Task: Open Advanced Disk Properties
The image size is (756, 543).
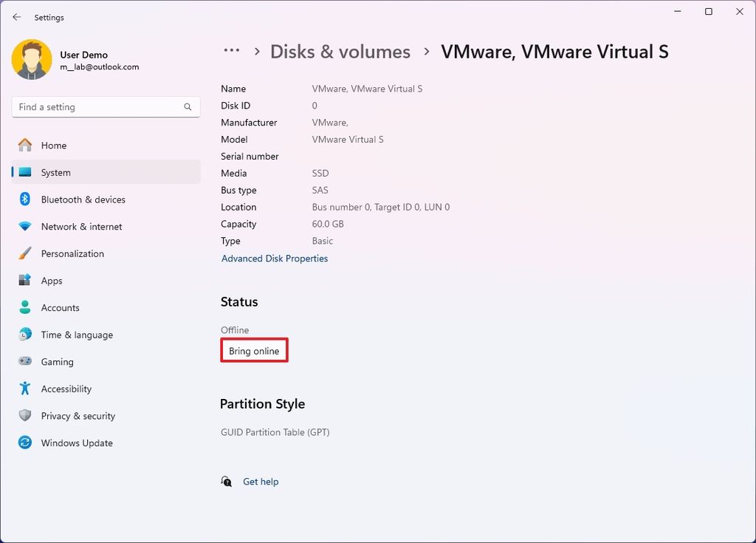Action: tap(274, 259)
